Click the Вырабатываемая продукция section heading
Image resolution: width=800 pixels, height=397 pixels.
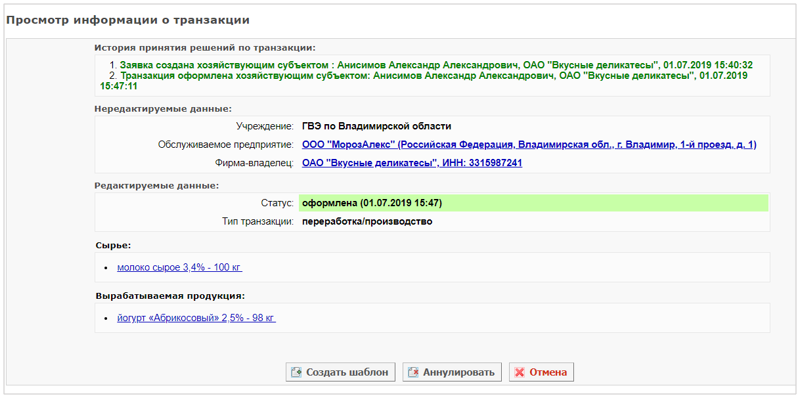click(170, 295)
